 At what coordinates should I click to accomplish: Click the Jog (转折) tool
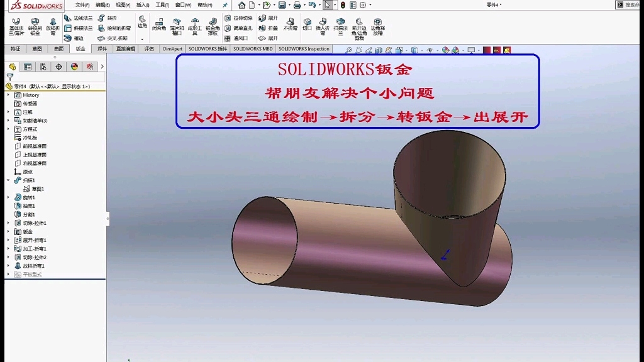(108, 18)
